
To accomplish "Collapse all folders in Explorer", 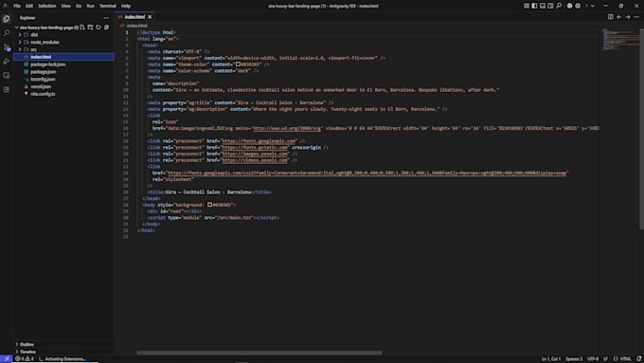I will click(106, 27).
